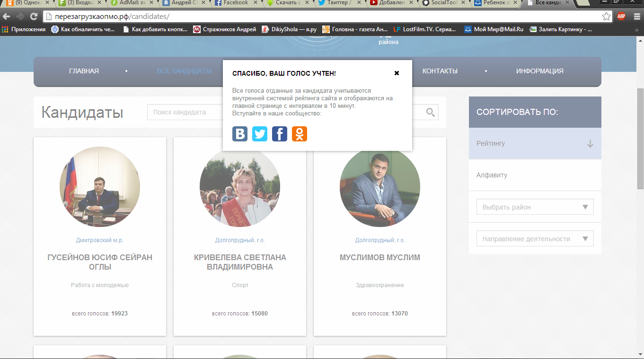Close the vote confirmation popup
This screenshot has height=359, width=644.
(397, 73)
